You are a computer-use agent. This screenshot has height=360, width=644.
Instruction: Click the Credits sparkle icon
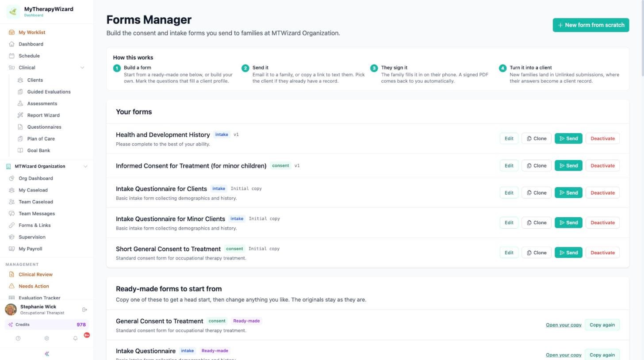(11, 325)
